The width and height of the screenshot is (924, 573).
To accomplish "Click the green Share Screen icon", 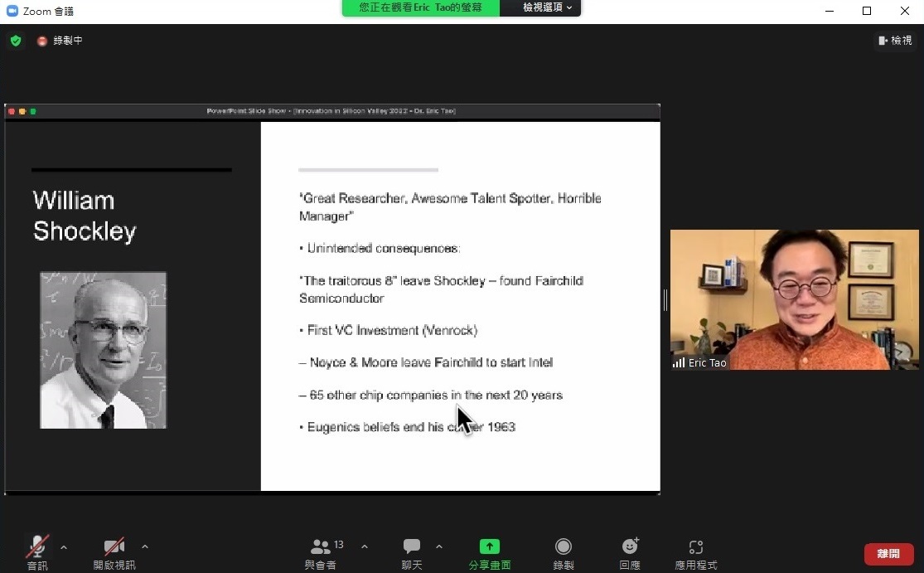I will 490,546.
